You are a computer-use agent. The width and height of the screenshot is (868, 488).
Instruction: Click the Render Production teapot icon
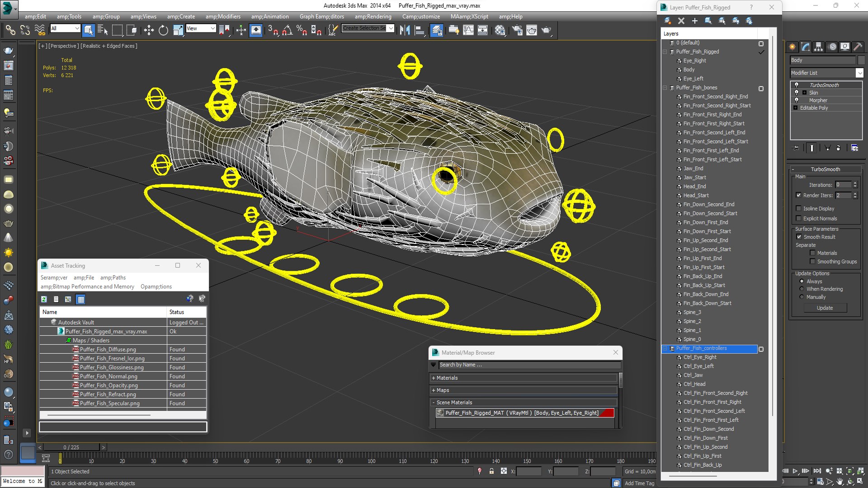coord(546,30)
